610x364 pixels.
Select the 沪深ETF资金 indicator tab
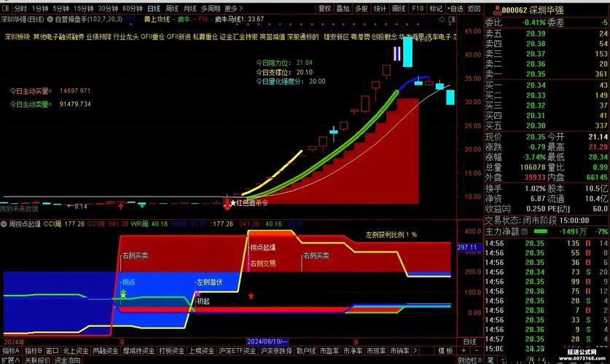(x=238, y=351)
